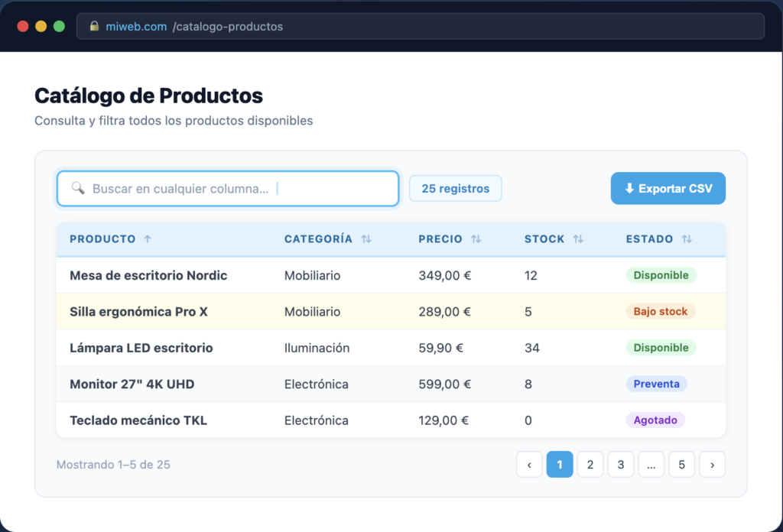
Task: Click the 25 registros badge
Action: coord(455,189)
